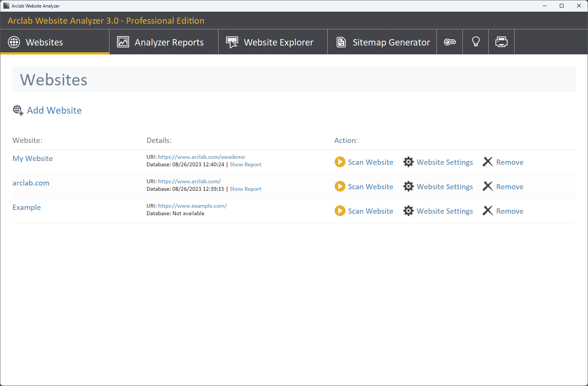Viewport: 588px width, 386px height.
Task: Open the lightbulb tips icon
Action: 476,42
